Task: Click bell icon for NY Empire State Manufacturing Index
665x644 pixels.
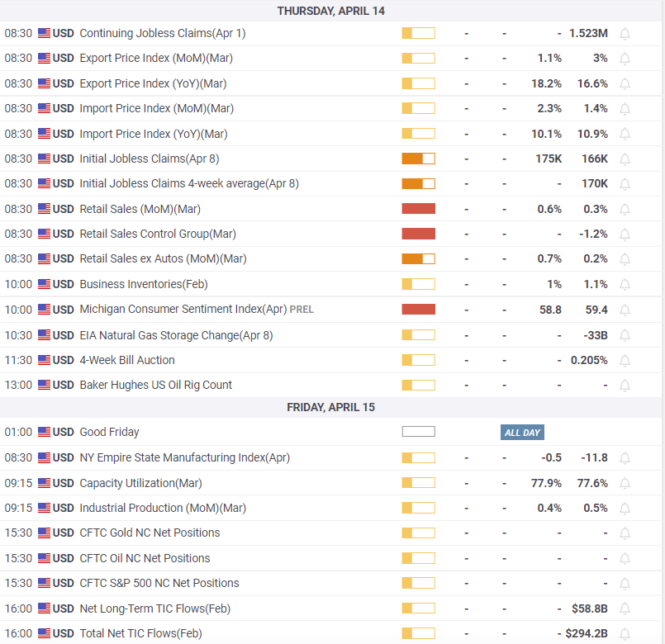Action: 625,458
